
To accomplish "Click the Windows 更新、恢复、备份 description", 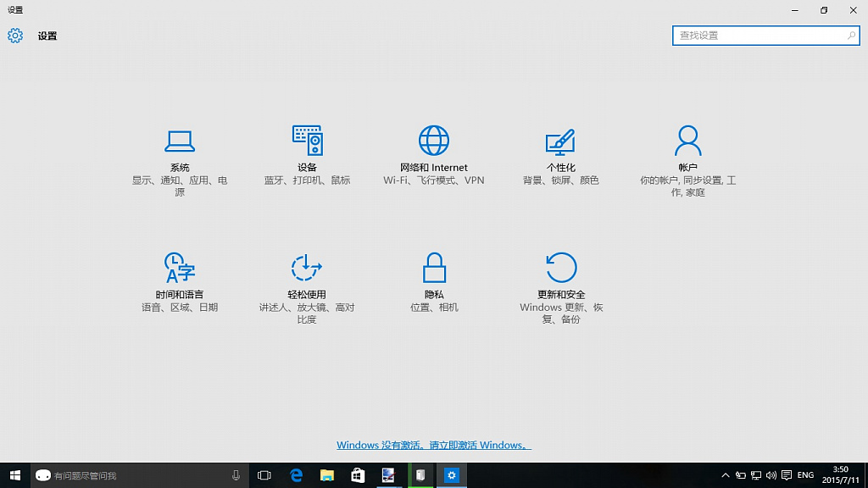I will (x=561, y=313).
